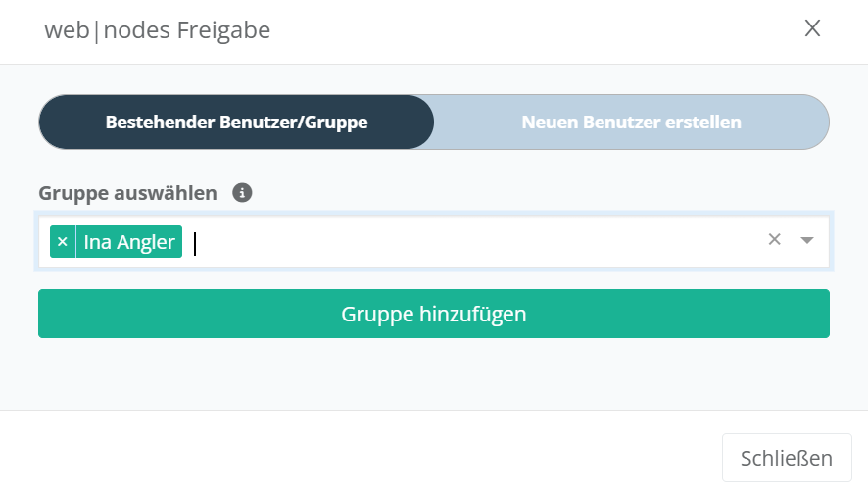Switch to Neuen Benutzer erstellen tab
This screenshot has width=868, height=492.
click(x=631, y=123)
